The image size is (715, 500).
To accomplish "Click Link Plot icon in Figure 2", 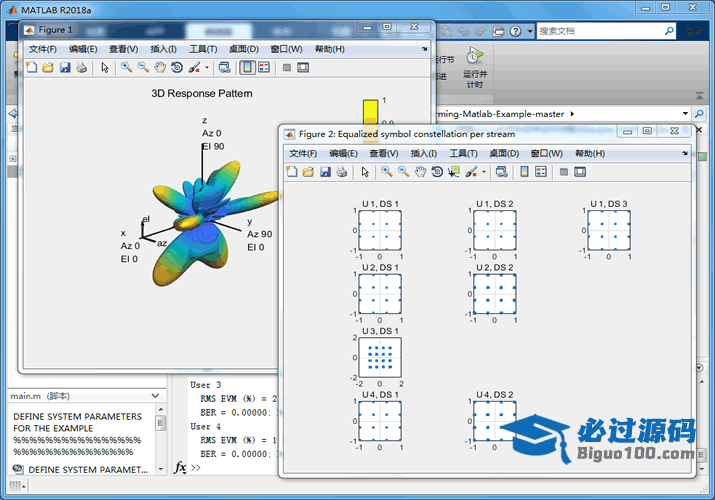I will click(501, 172).
